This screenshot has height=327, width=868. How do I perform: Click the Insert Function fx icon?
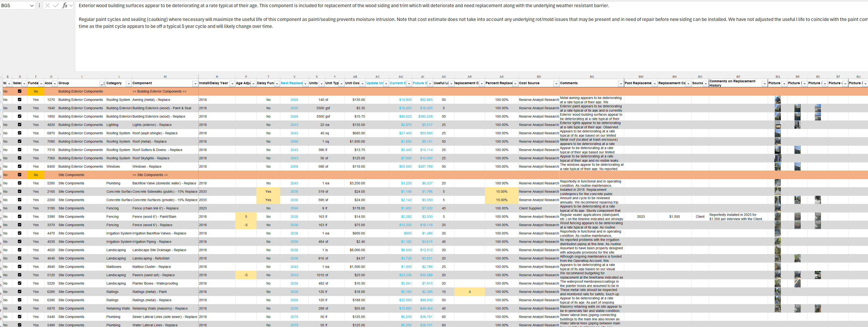pos(65,5)
